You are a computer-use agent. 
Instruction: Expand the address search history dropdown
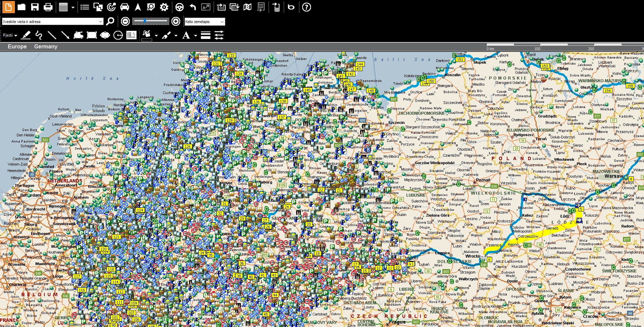(100, 22)
